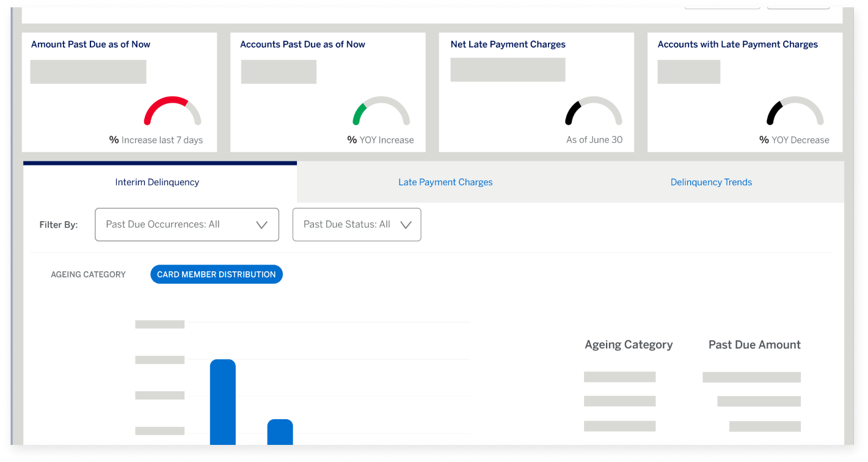Image resolution: width=868 pixels, height=462 pixels.
Task: Click the first row under Past Due Amount
Action: [x=751, y=376]
